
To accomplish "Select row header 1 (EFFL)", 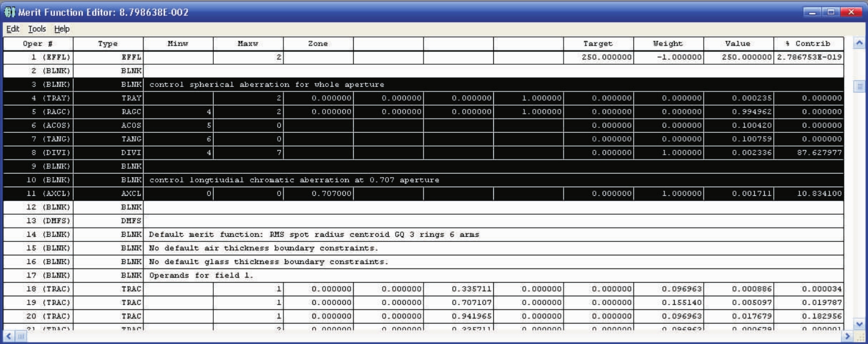I will tap(38, 57).
